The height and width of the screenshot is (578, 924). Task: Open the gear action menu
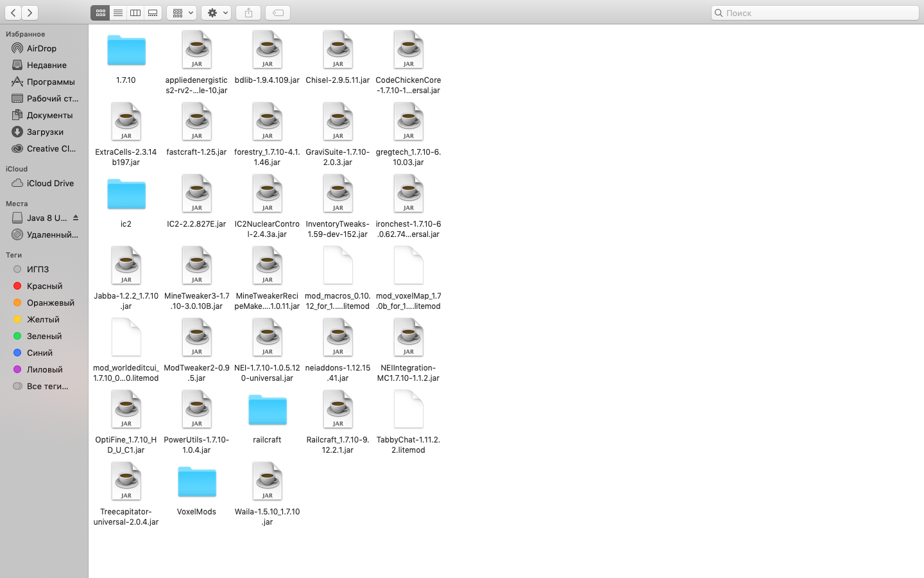click(216, 13)
